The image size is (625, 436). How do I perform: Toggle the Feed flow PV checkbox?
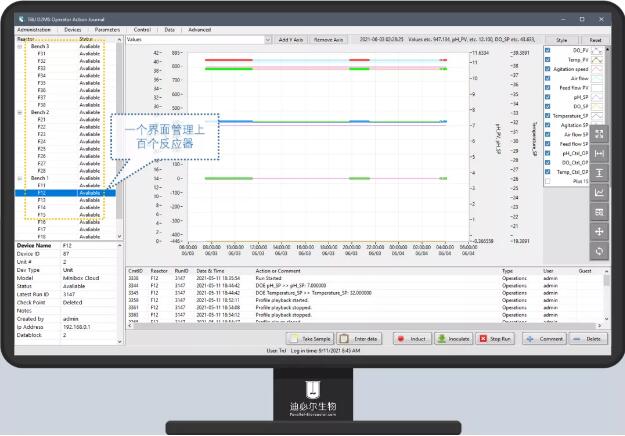point(548,87)
